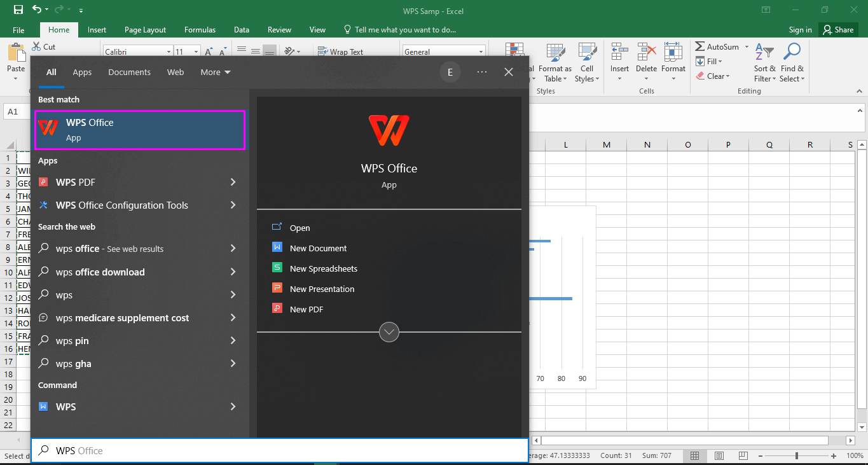Image resolution: width=868 pixels, height=465 pixels.
Task: Open Sort & Filter
Action: pos(764,63)
